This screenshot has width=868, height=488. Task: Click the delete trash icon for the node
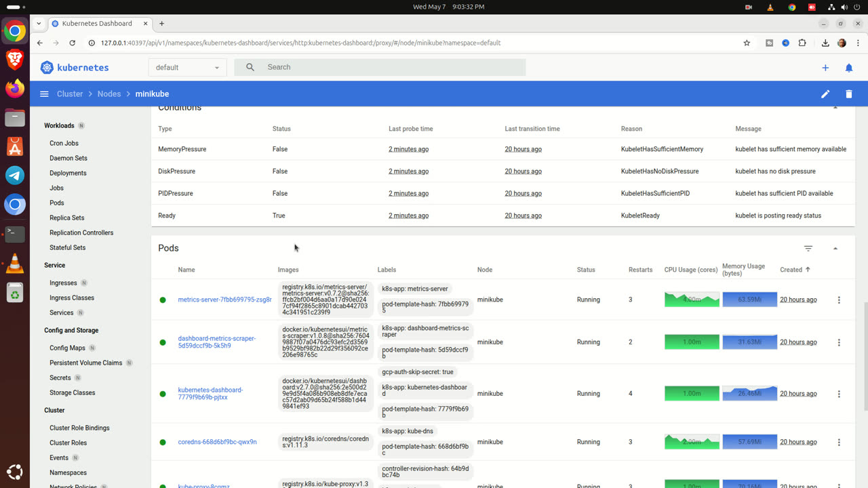tap(849, 94)
